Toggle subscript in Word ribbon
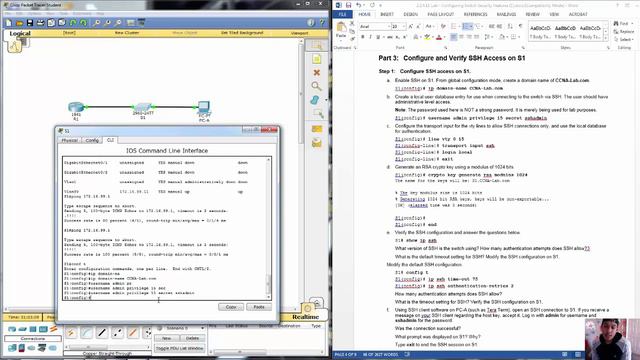This screenshot has height=360, width=640. point(397,37)
